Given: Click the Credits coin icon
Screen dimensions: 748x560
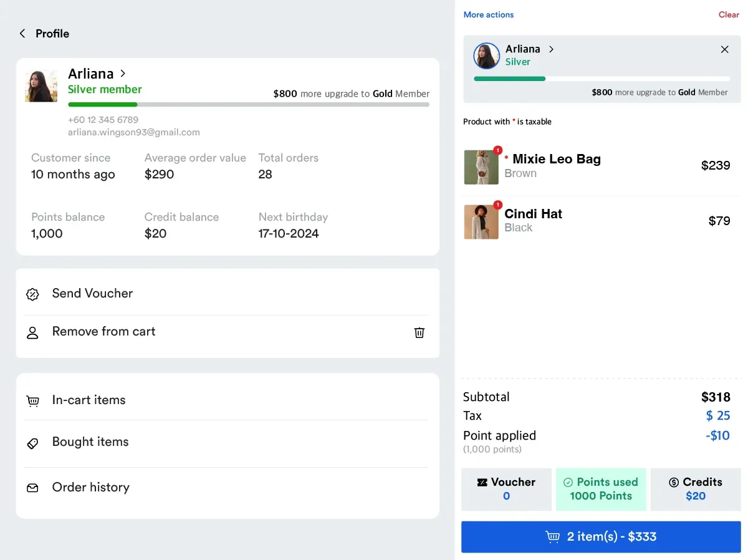Looking at the screenshot, I should tap(673, 482).
